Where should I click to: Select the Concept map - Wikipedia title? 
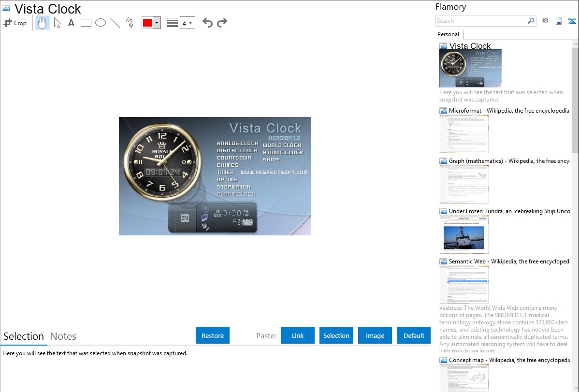click(x=509, y=360)
